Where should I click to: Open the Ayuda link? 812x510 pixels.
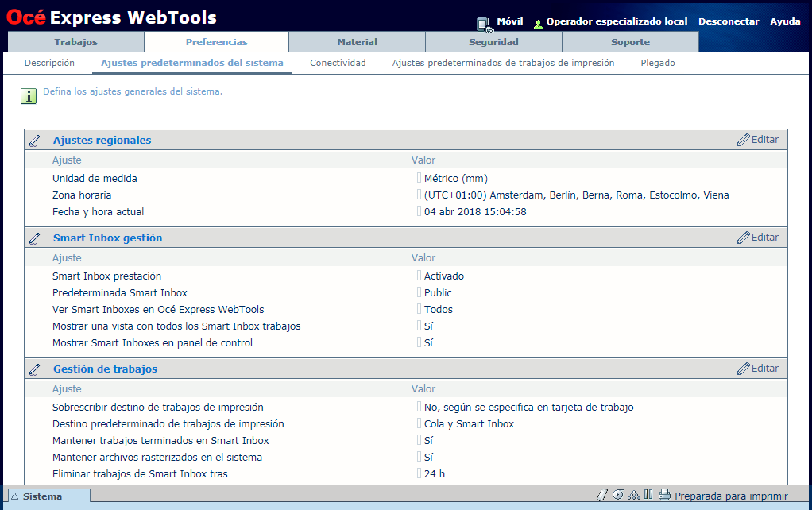(785, 21)
